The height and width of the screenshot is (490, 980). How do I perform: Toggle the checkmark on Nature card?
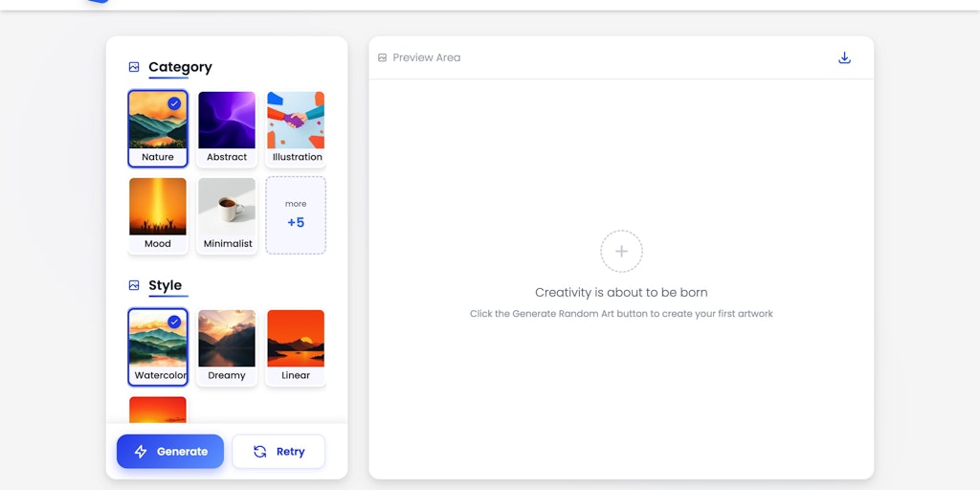coord(174,103)
